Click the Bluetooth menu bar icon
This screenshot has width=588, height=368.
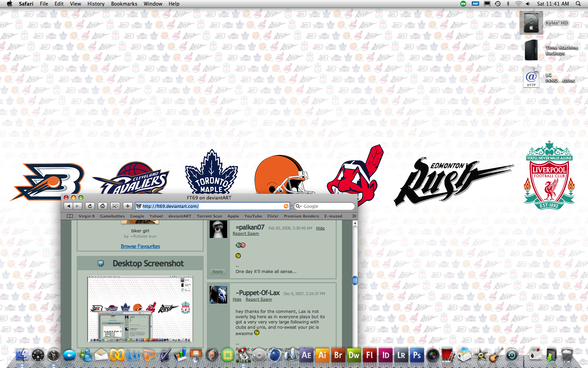click(508, 4)
